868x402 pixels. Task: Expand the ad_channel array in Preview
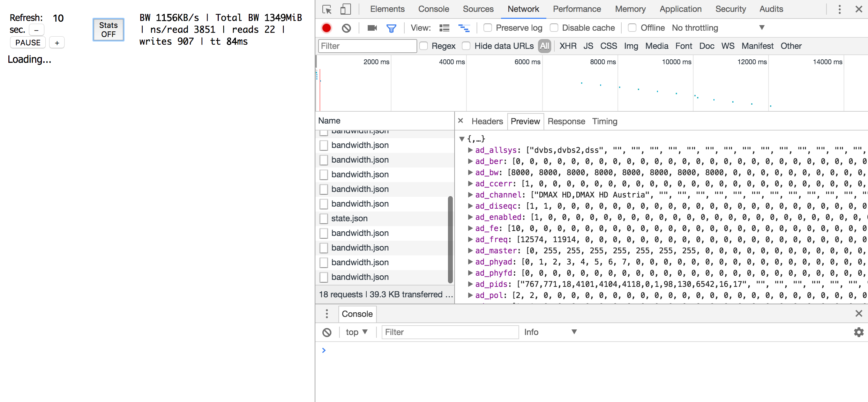click(x=471, y=195)
